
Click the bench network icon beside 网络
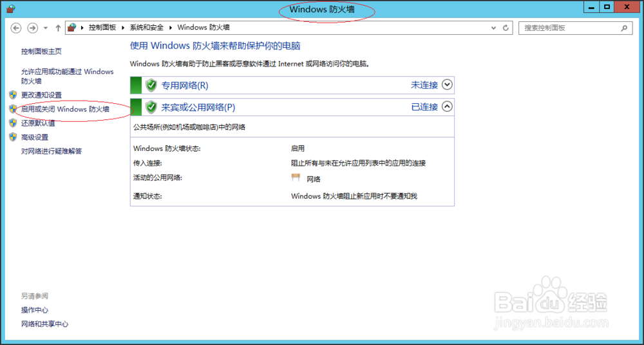point(296,177)
